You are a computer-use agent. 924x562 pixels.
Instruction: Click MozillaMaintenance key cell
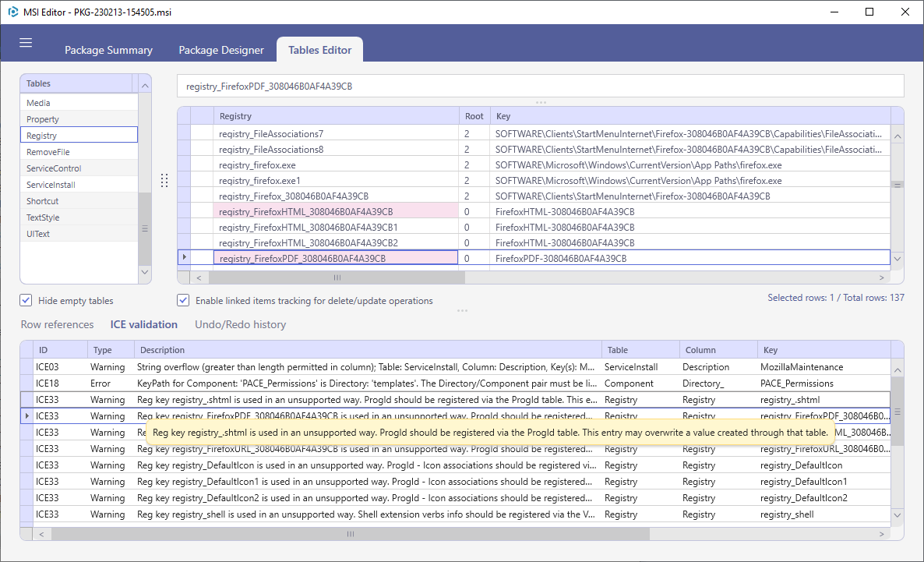click(823, 367)
